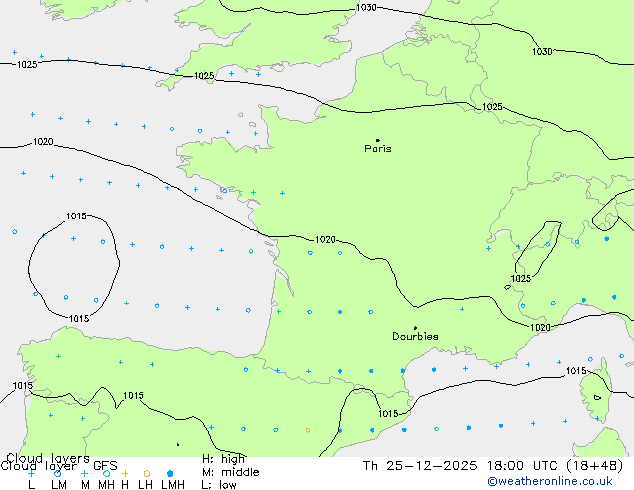The height and width of the screenshot is (490, 634).
Task: Click the legend label LM
Action: (59, 484)
